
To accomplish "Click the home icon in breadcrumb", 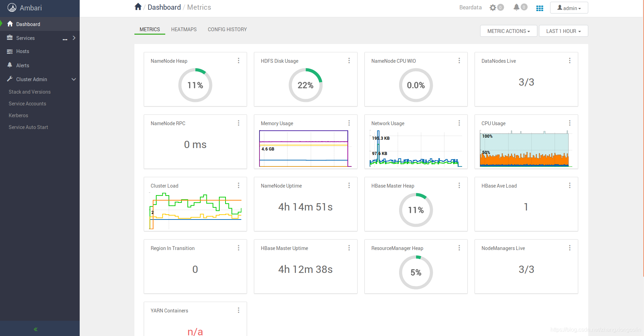I will pyautogui.click(x=138, y=7).
